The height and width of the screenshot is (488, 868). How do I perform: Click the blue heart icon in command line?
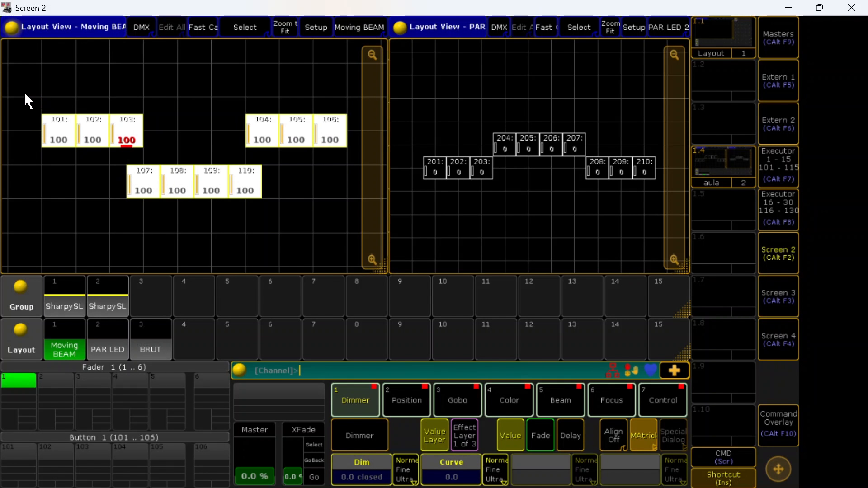coord(651,371)
